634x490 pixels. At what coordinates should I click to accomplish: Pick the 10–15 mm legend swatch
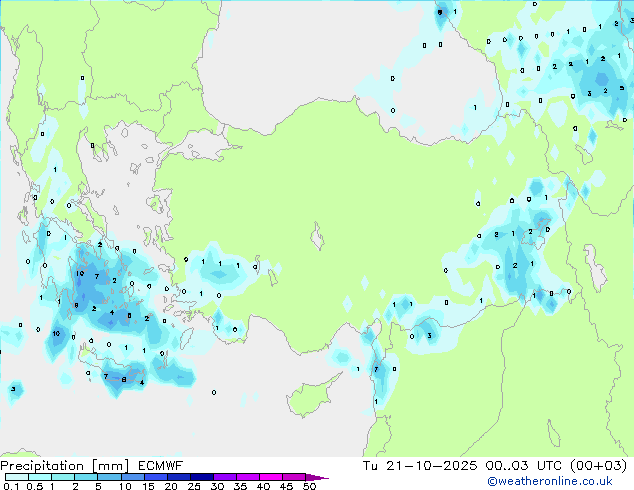pyautogui.click(x=132, y=477)
